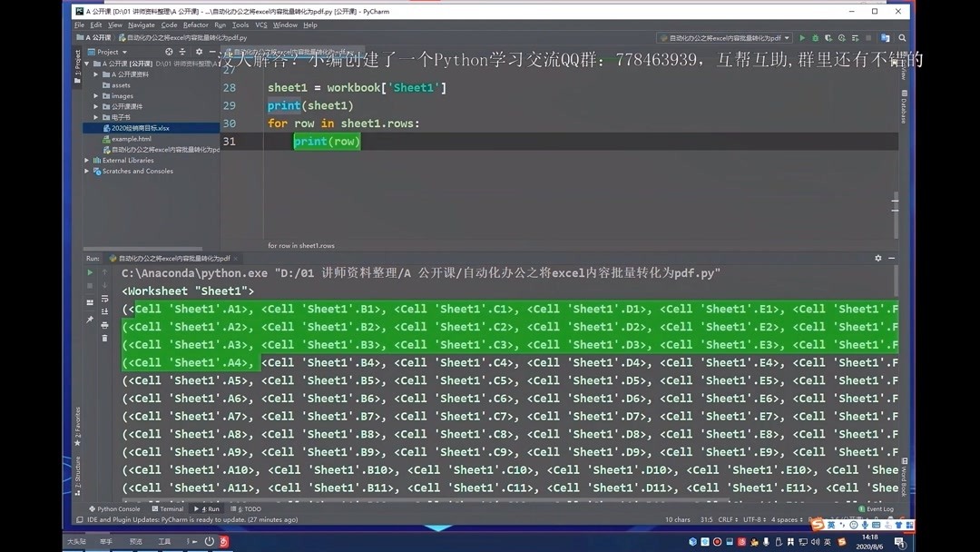Select the Debug icon next to Run

[818, 38]
